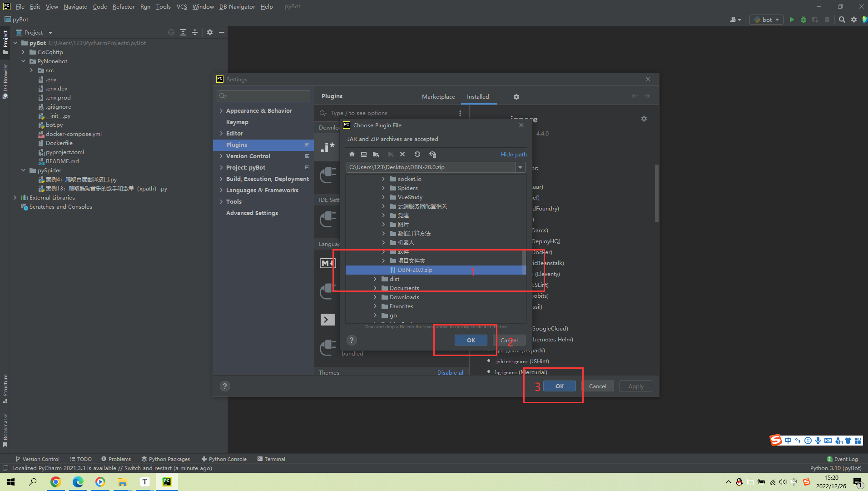Refresh the file chooser tree

point(417,154)
